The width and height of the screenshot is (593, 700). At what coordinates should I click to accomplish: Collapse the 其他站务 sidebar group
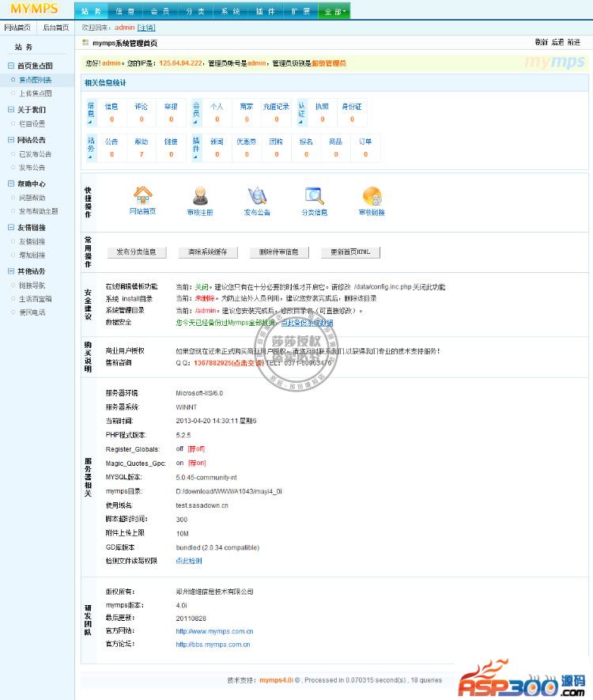click(11, 271)
